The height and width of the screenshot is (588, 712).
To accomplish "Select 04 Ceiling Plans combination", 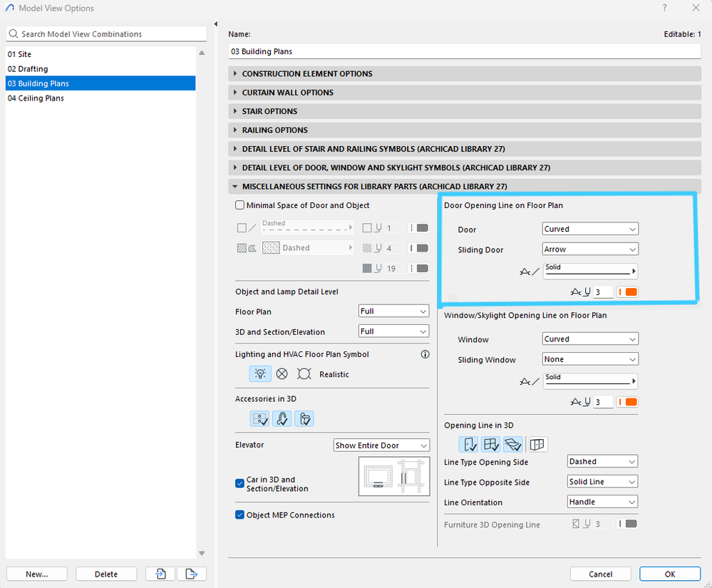I will pyautogui.click(x=36, y=98).
